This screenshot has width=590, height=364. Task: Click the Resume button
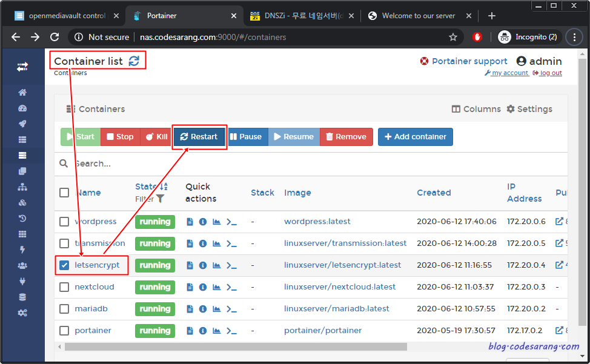[294, 137]
